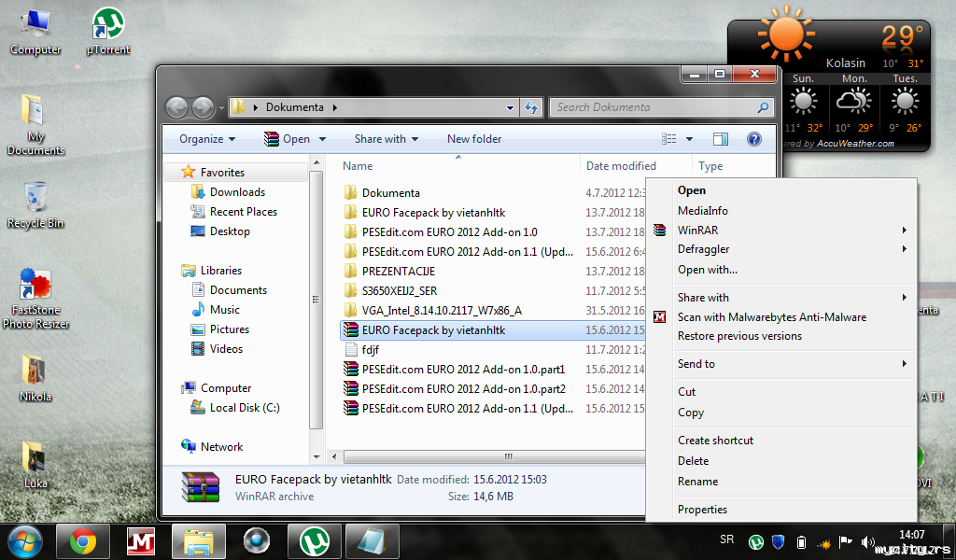Choose Rename in context menu

pos(781,482)
